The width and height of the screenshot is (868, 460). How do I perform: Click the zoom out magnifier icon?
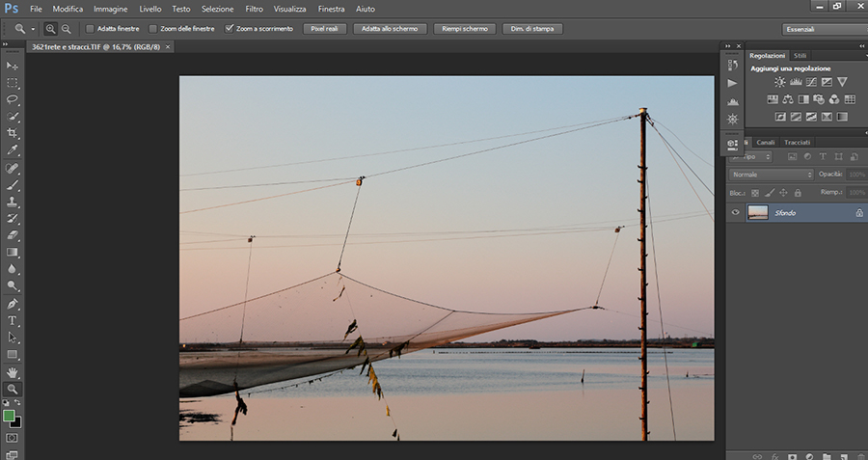[67, 29]
